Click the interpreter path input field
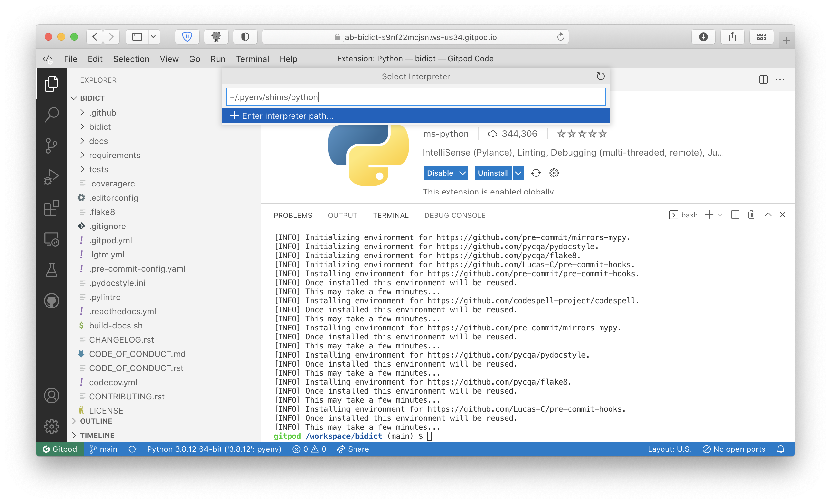Image resolution: width=831 pixels, height=504 pixels. click(416, 97)
